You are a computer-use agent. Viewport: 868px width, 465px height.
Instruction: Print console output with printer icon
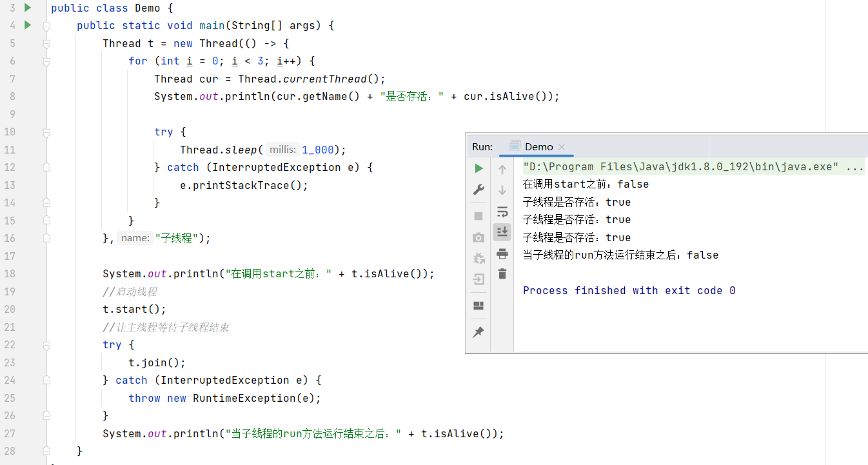502,254
